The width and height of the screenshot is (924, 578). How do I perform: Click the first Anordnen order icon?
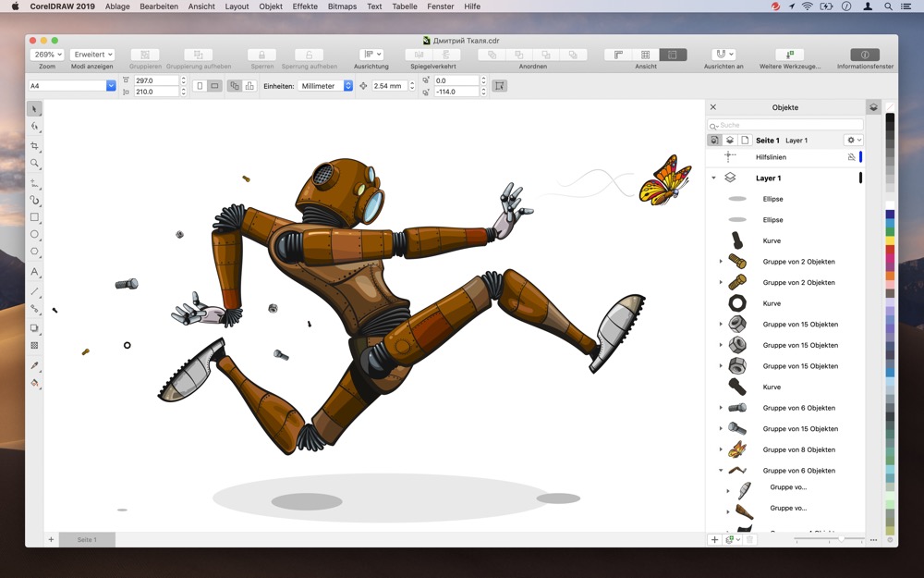pos(492,55)
